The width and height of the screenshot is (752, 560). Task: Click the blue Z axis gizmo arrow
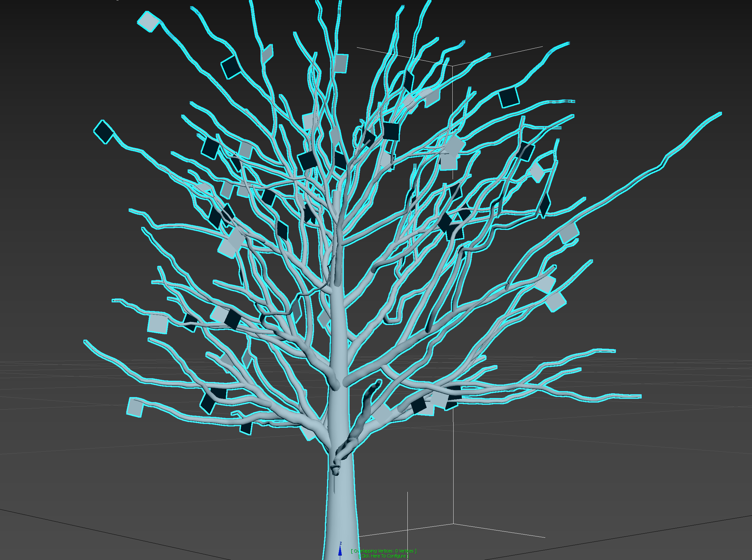pyautogui.click(x=340, y=552)
